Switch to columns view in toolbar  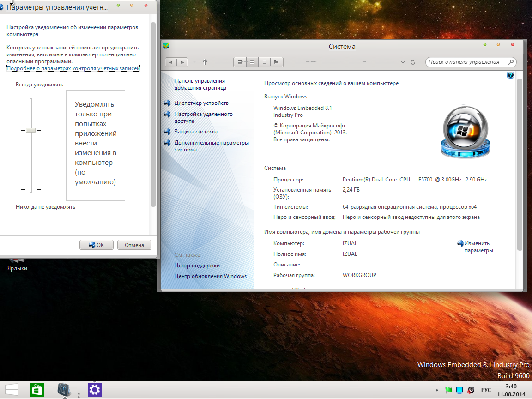point(264,62)
